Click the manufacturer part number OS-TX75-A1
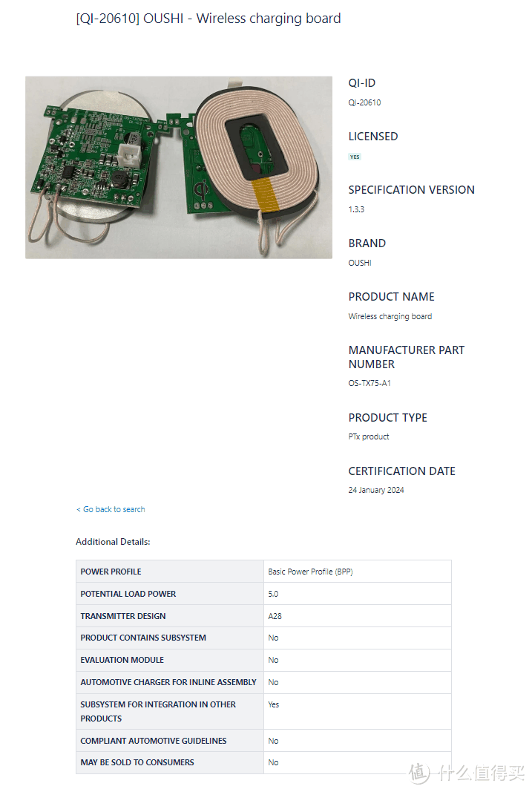 tap(370, 383)
